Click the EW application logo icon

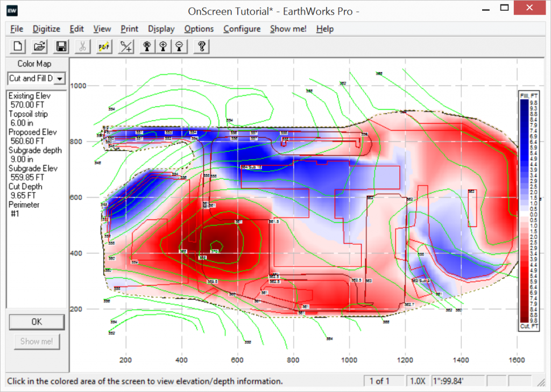pos(12,10)
